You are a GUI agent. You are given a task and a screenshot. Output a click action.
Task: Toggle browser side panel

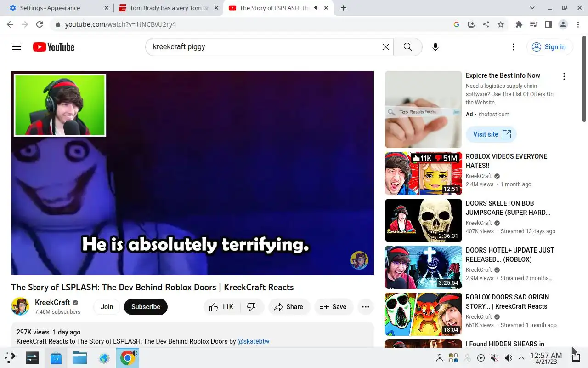coord(548,24)
